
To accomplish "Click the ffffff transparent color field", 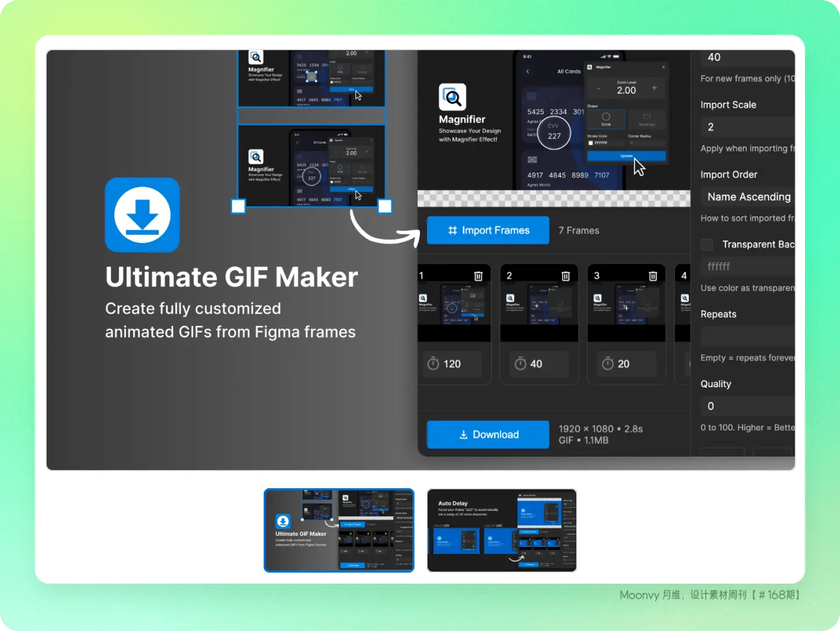I will point(748,267).
